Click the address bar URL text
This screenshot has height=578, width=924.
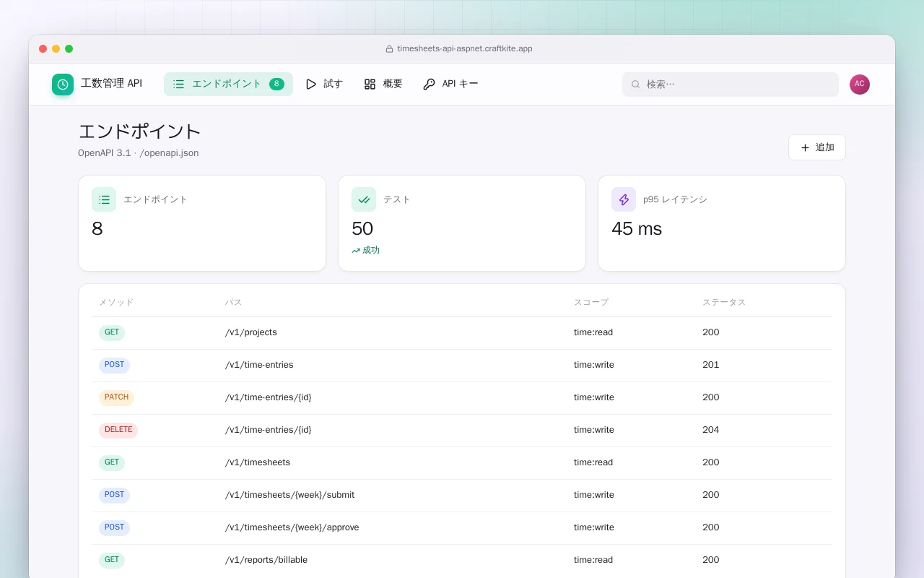(x=465, y=49)
